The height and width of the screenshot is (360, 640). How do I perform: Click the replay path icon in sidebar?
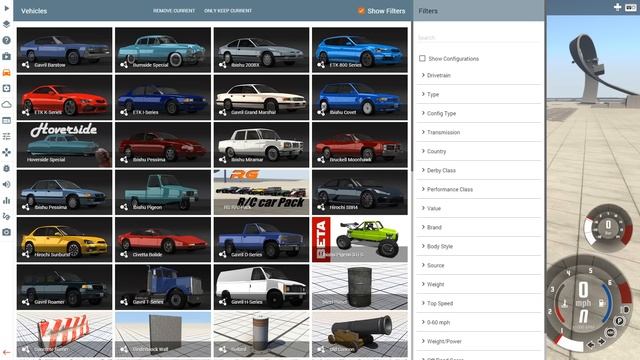[x=7, y=216]
